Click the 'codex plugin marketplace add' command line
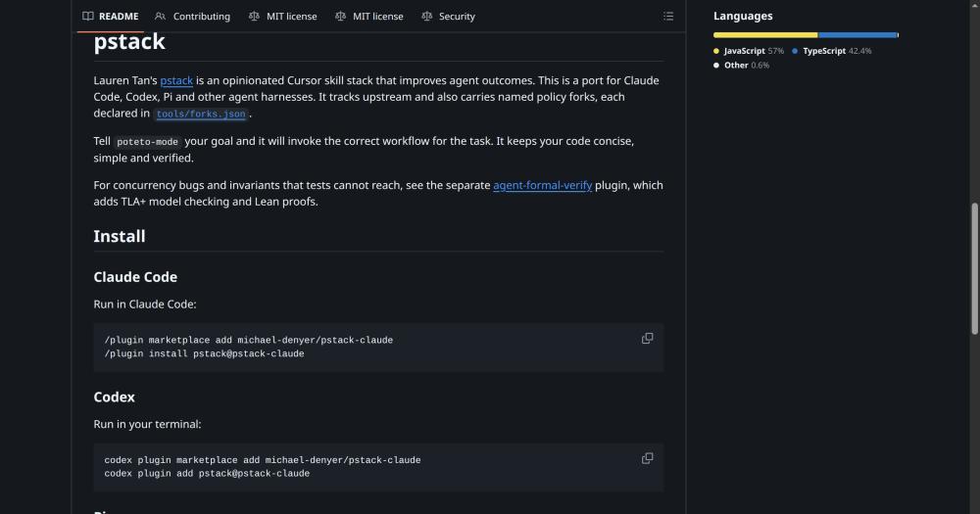The image size is (980, 514). (263, 460)
